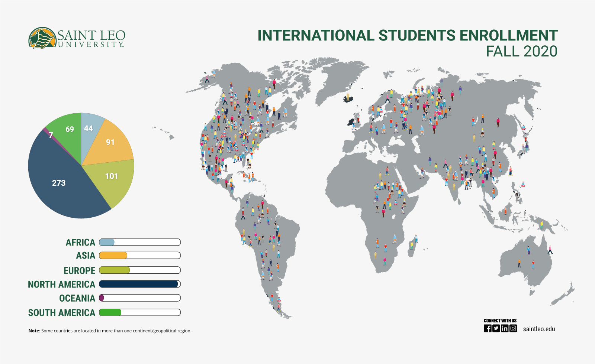Select the Oceania progress bar

pyautogui.click(x=140, y=298)
